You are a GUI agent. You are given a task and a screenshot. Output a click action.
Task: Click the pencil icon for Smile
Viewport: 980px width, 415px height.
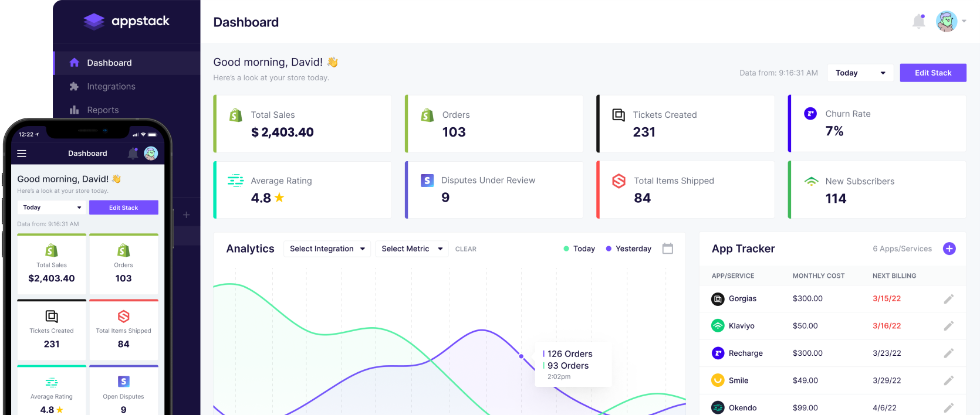point(948,380)
